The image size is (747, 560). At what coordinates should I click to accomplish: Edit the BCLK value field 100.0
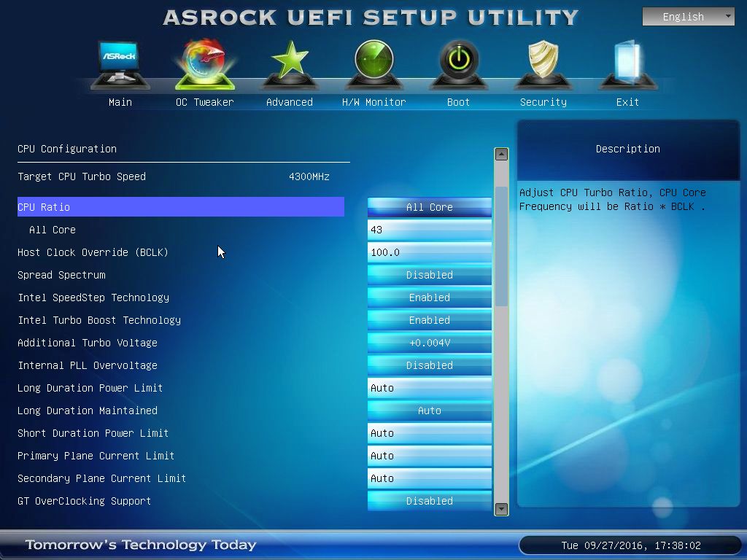(x=429, y=252)
